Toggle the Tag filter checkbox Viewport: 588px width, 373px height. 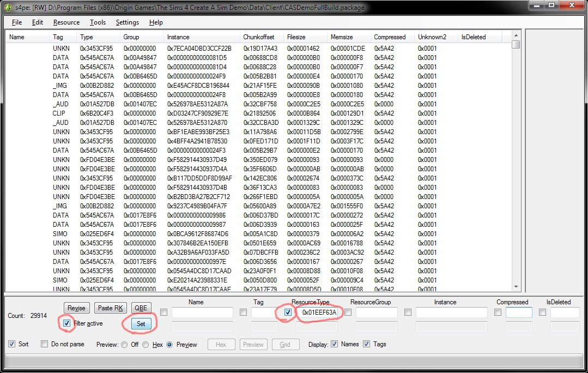244,312
